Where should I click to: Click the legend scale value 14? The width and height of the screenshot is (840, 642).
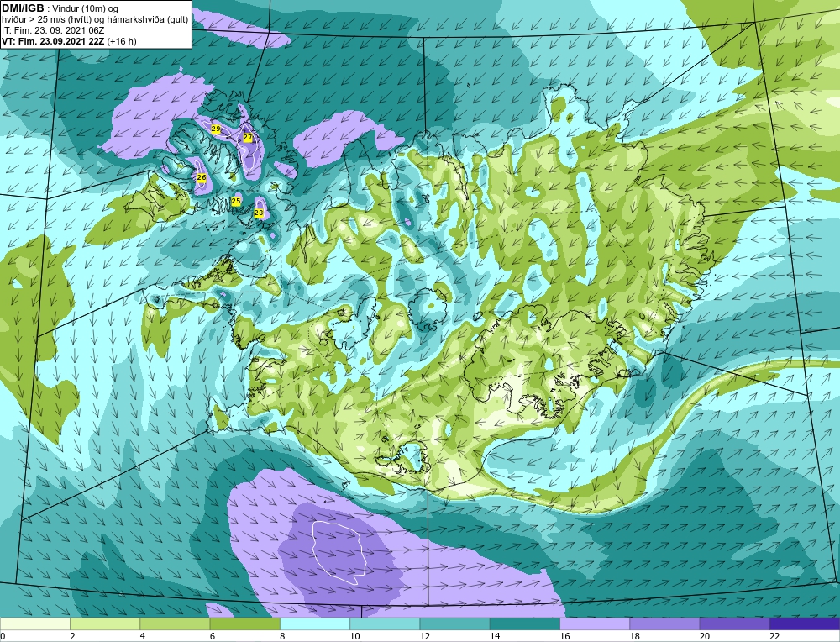[495, 636]
